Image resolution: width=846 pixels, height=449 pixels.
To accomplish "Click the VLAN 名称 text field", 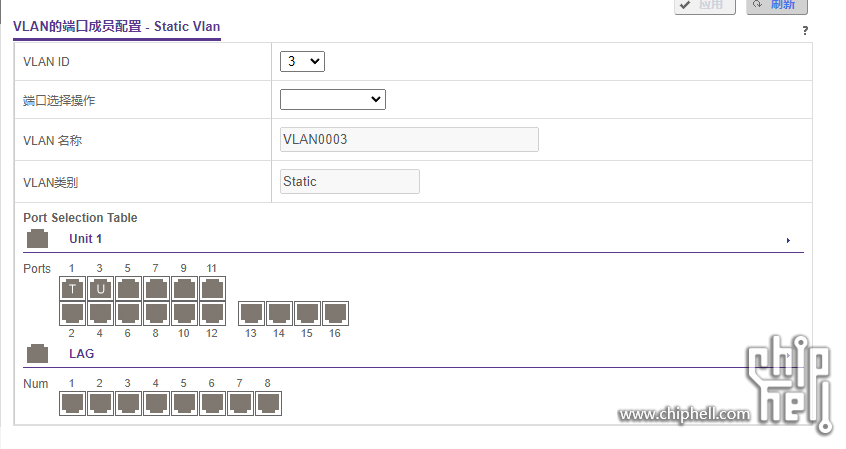I will [x=409, y=139].
